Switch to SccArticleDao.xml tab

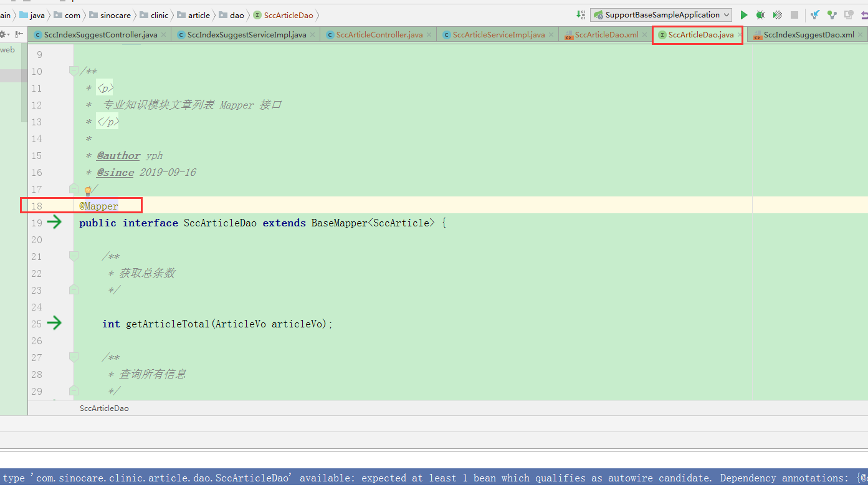(x=606, y=35)
